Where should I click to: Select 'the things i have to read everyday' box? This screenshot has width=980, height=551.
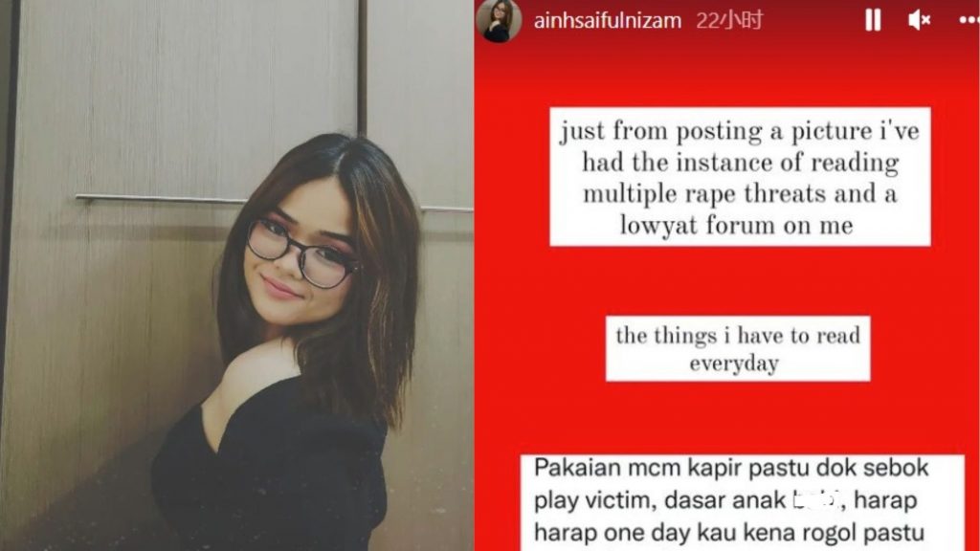(738, 348)
